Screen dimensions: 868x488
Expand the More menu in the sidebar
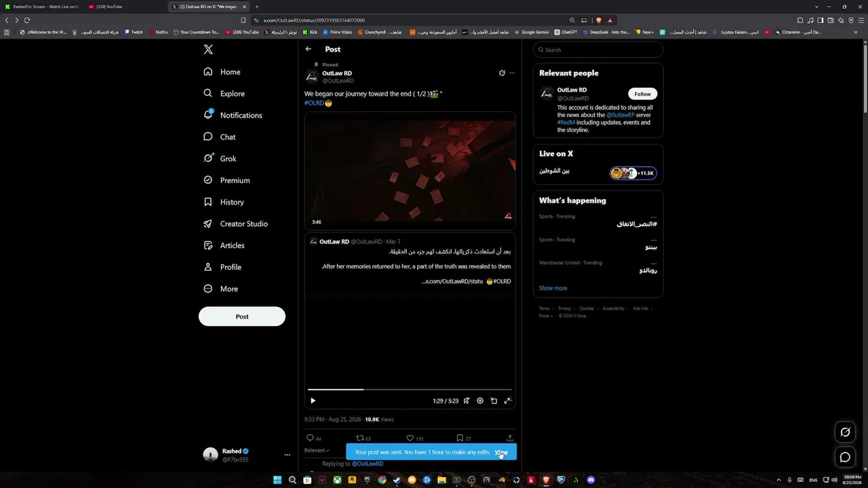[x=220, y=289]
